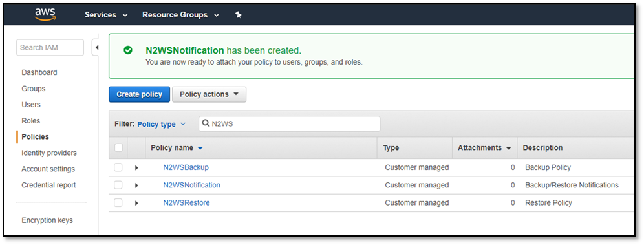Click the policy filter box containing N2WS

[x=290, y=123]
